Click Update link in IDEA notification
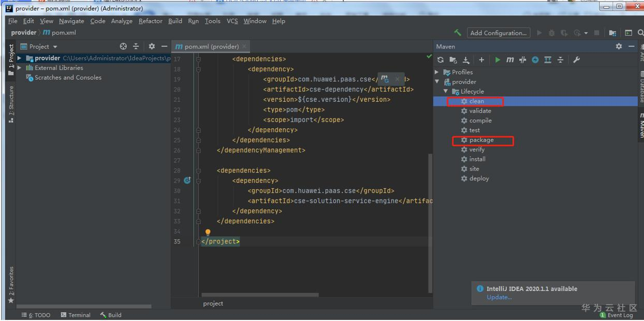This screenshot has width=644, height=321. (x=499, y=297)
